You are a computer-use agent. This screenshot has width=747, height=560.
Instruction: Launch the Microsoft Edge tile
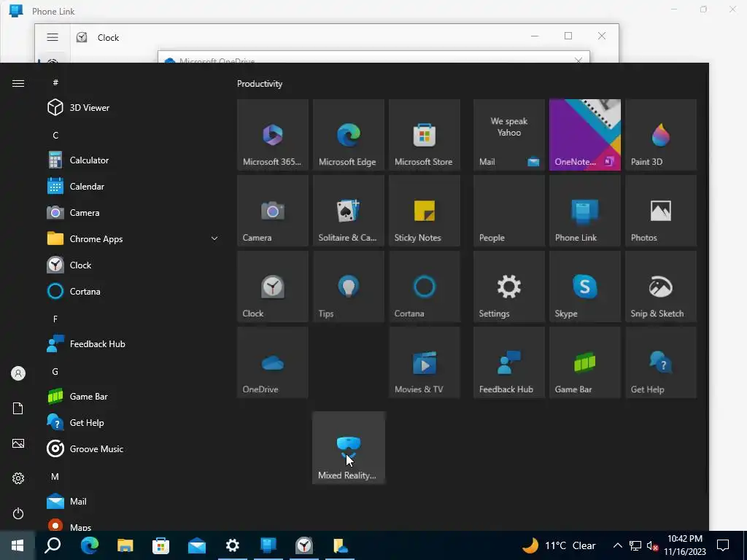[348, 135]
